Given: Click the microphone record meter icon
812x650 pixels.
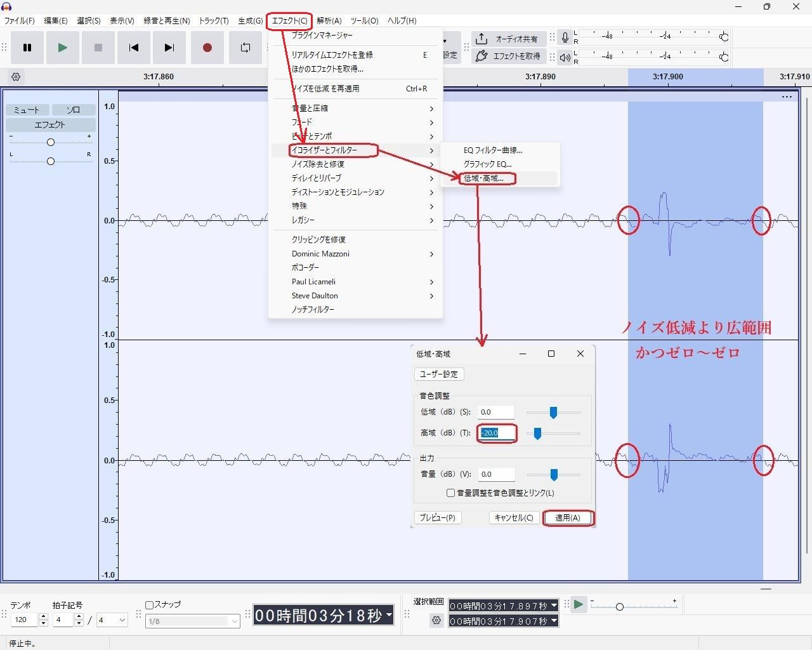Looking at the screenshot, I should tap(565, 38).
